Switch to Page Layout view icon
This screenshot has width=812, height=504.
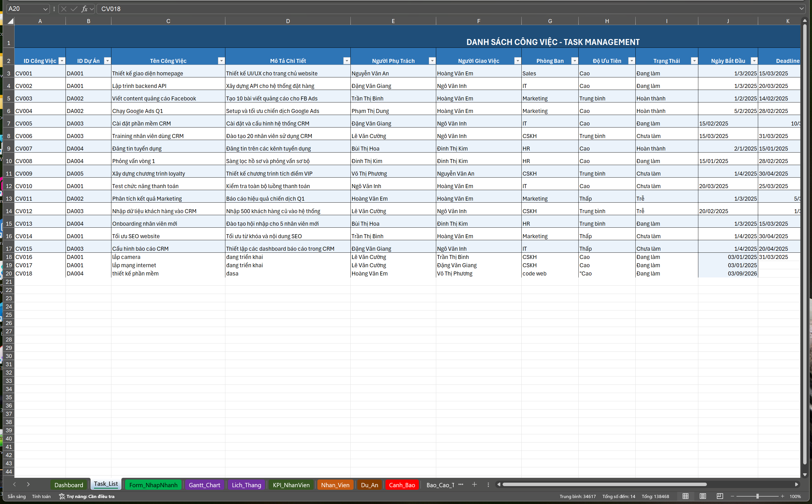(703, 496)
